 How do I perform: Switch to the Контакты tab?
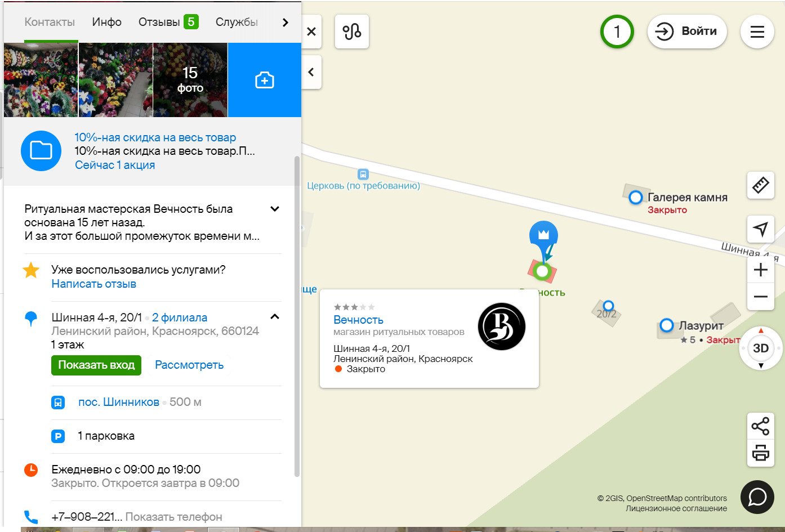tap(50, 22)
